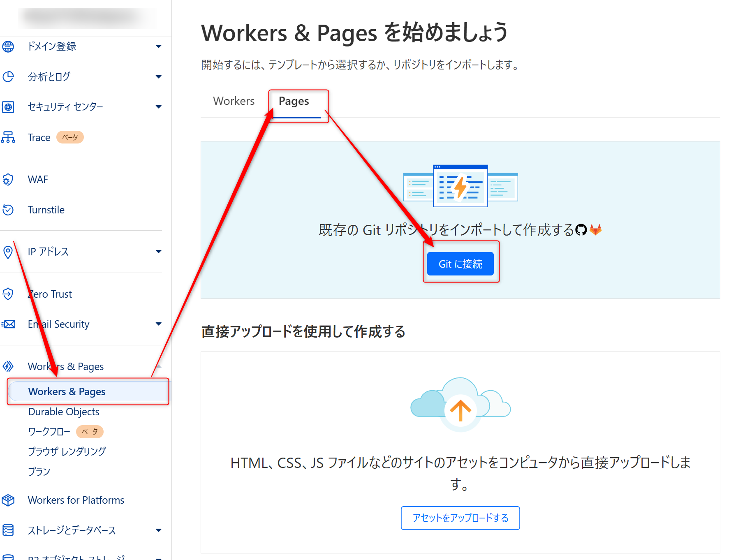
Task: Open the Trace sidebar link
Action: [39, 138]
